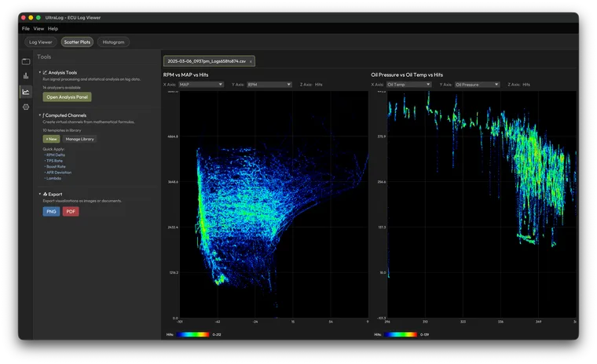
Task: Export as PDF button
Action: [71, 212]
